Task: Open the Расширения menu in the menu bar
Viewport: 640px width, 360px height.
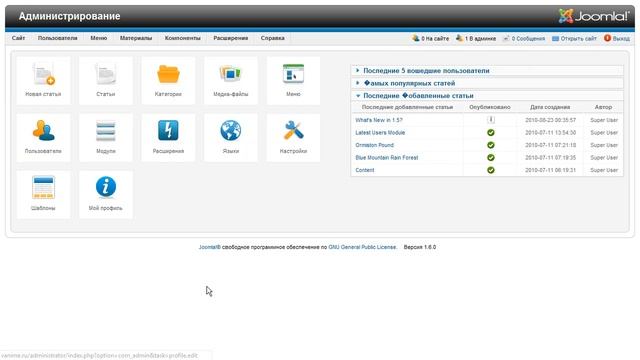Action: [x=231, y=38]
